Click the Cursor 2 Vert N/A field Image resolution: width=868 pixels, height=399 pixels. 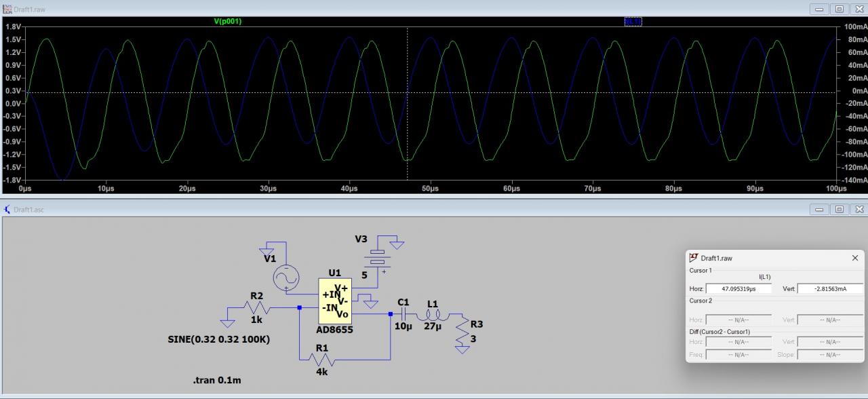point(830,320)
